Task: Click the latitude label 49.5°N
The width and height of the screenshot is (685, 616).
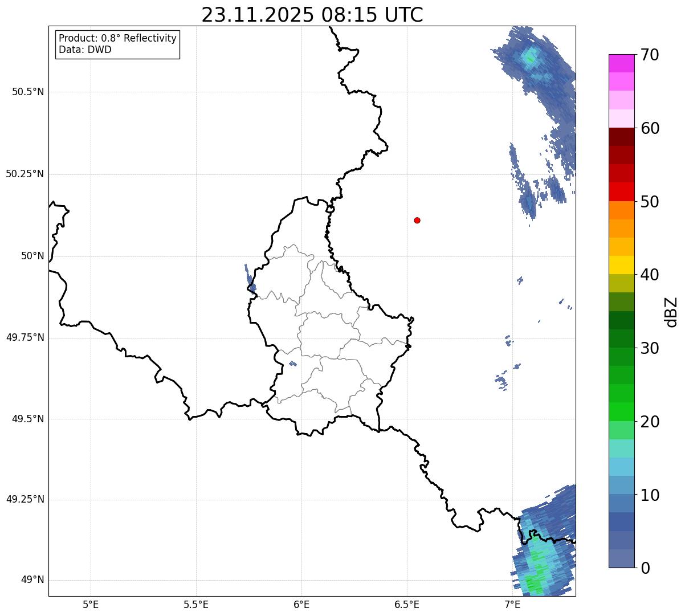Action: pyautogui.click(x=28, y=419)
